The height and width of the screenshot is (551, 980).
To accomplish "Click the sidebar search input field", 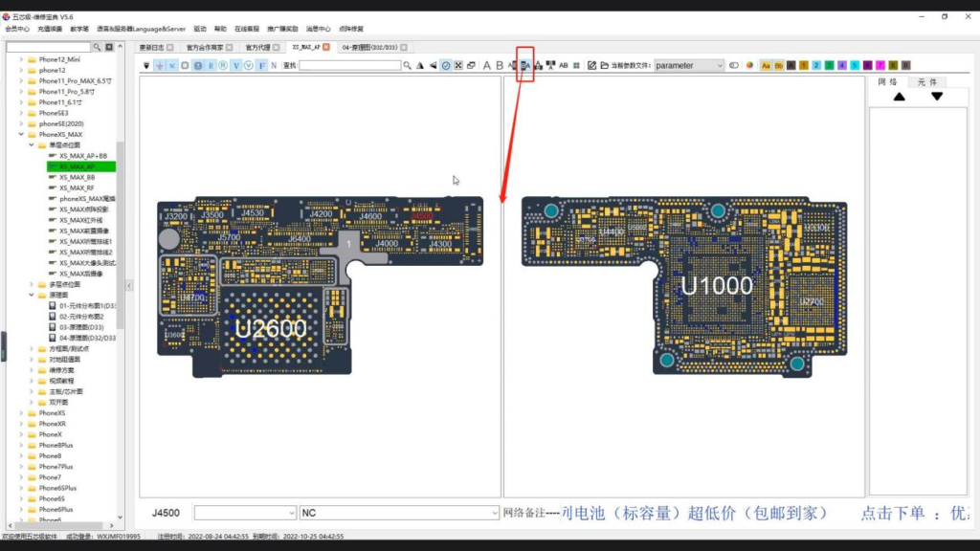I will [49, 47].
